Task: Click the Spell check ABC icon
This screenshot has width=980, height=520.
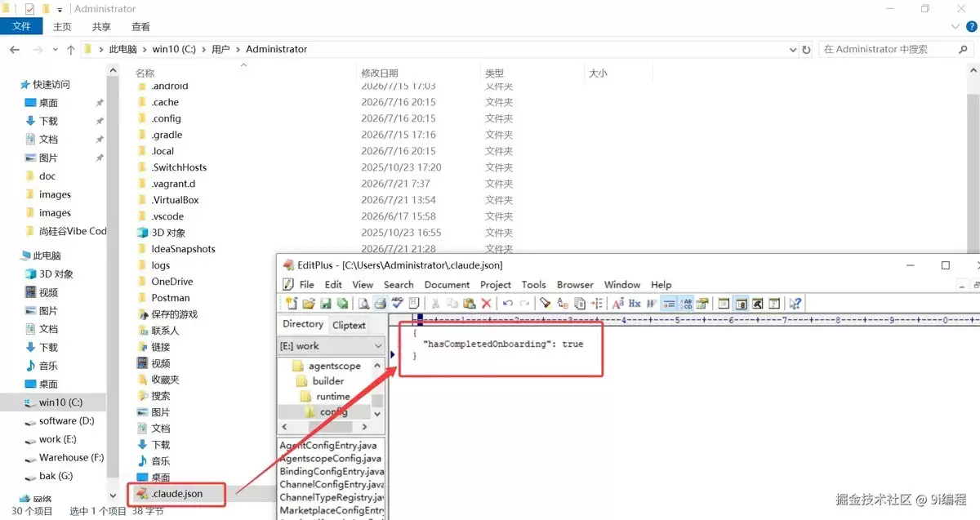Action: coord(397,304)
